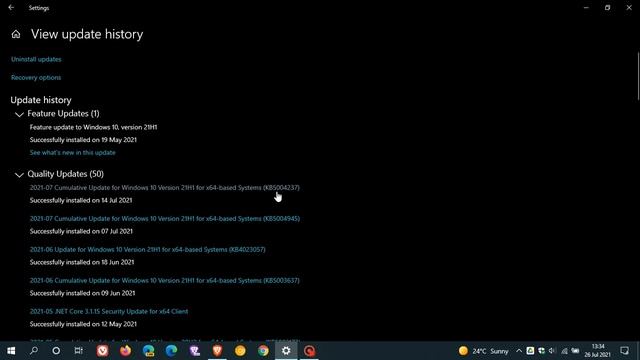Open Task View on the taskbar

(x=78, y=351)
